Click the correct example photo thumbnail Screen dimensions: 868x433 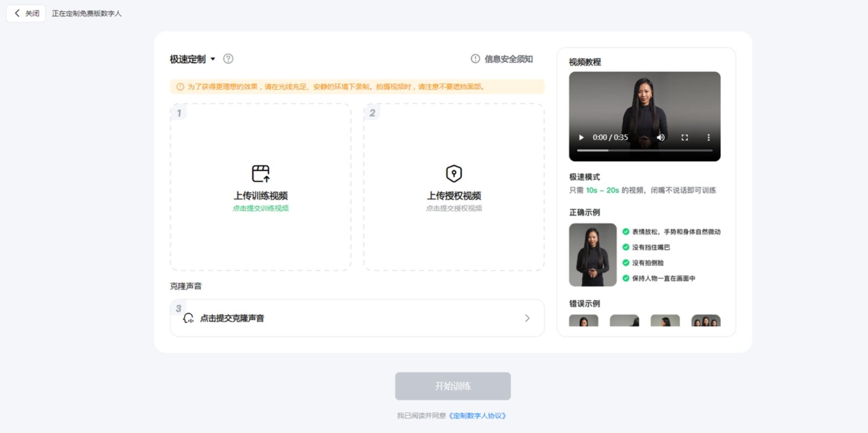pyautogui.click(x=593, y=255)
